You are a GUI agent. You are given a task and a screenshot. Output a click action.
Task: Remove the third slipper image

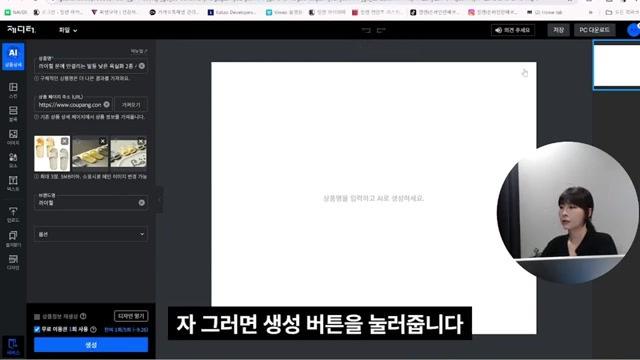141,141
